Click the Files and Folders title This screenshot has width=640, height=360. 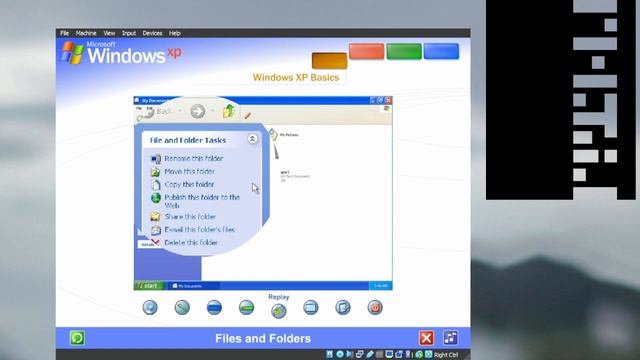(x=263, y=338)
